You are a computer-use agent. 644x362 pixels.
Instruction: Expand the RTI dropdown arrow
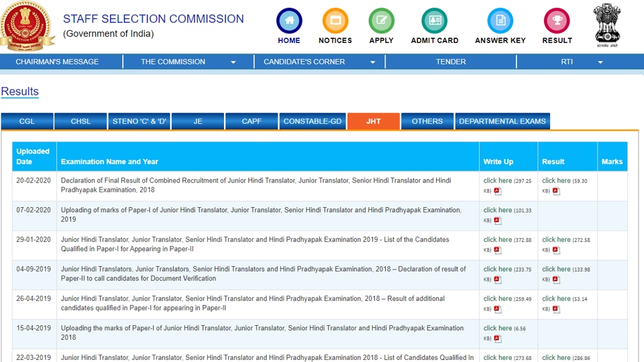tap(600, 62)
